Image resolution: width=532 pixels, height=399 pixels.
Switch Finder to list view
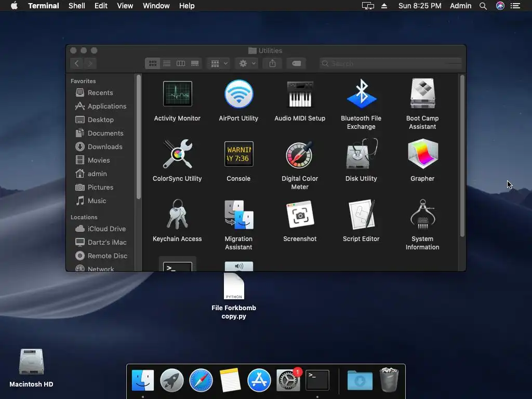[x=167, y=63]
